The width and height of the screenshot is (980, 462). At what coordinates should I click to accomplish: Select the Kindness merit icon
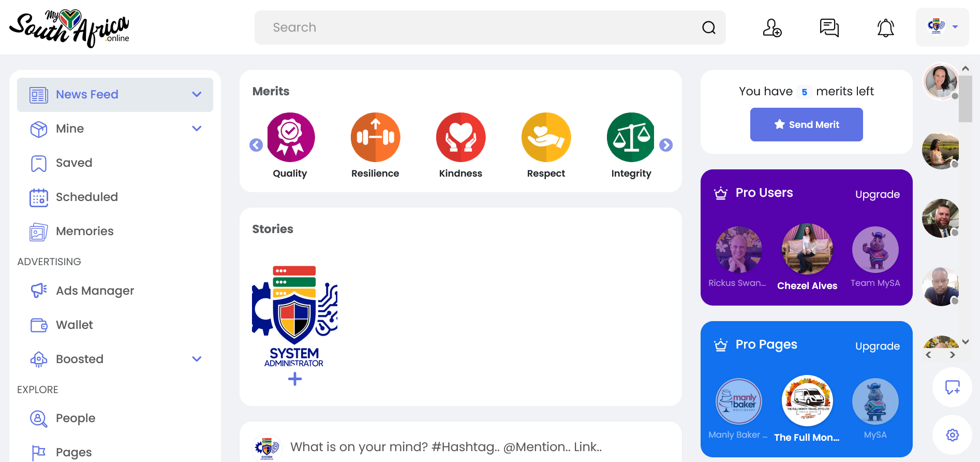tap(461, 137)
